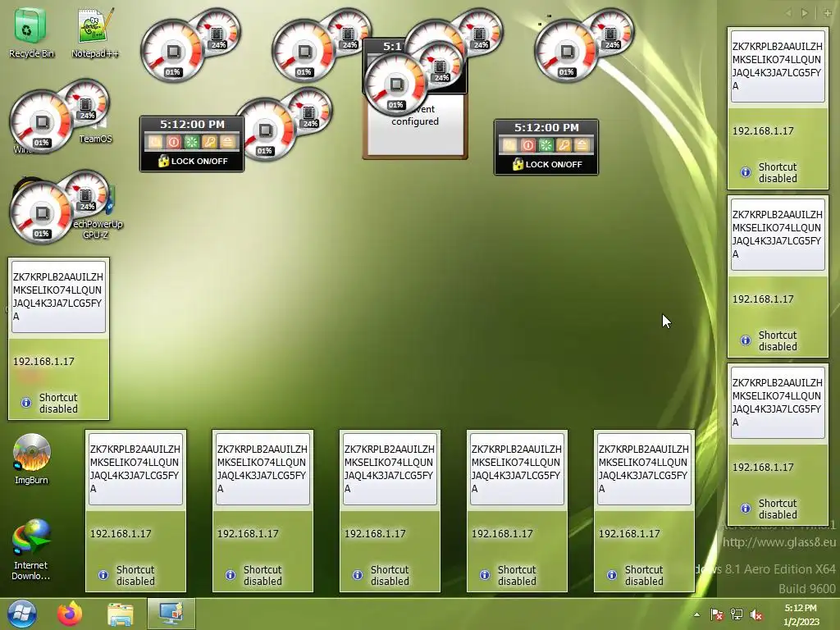The image size is (840, 630).
Task: Open the Notepad++ desktop shortcut
Action: [x=95, y=32]
